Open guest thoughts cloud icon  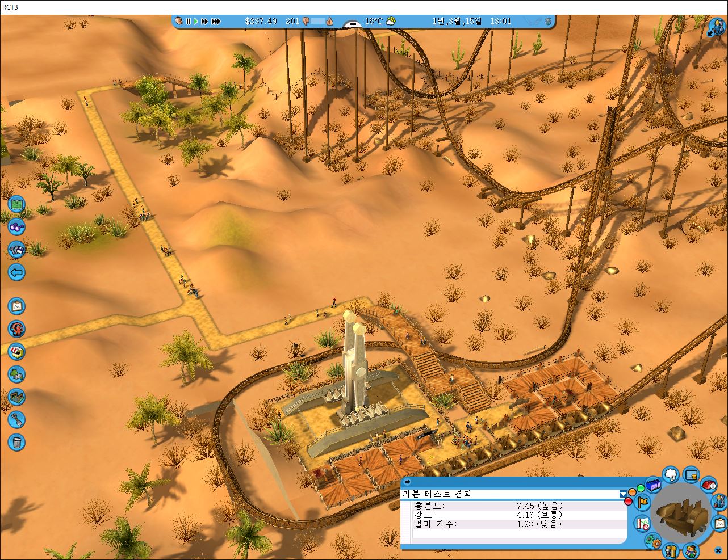point(671,475)
